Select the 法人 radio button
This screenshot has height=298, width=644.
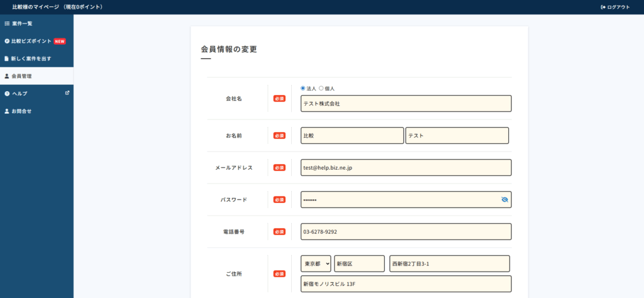point(303,88)
